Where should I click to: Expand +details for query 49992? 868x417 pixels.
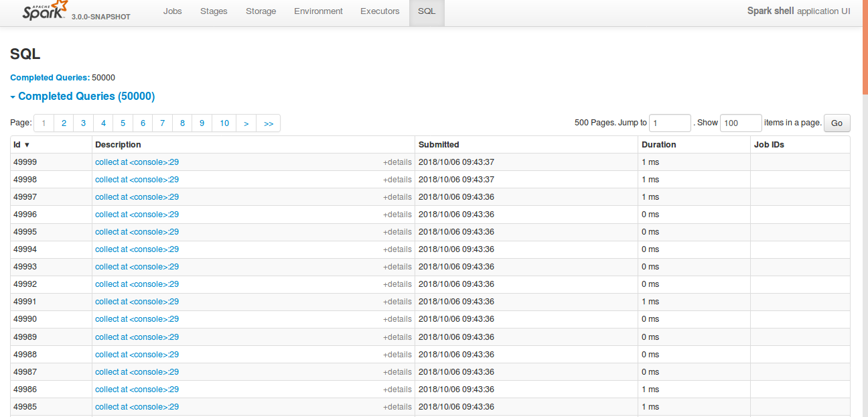pyautogui.click(x=397, y=284)
